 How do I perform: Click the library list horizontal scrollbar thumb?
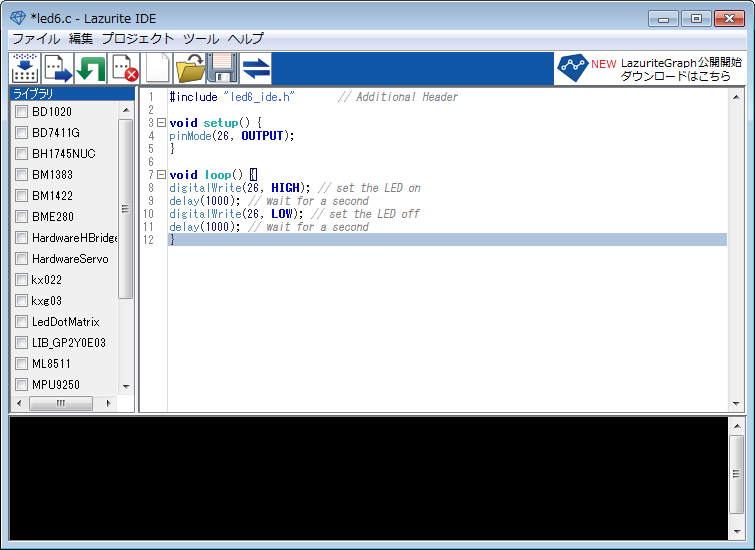pyautogui.click(x=61, y=403)
